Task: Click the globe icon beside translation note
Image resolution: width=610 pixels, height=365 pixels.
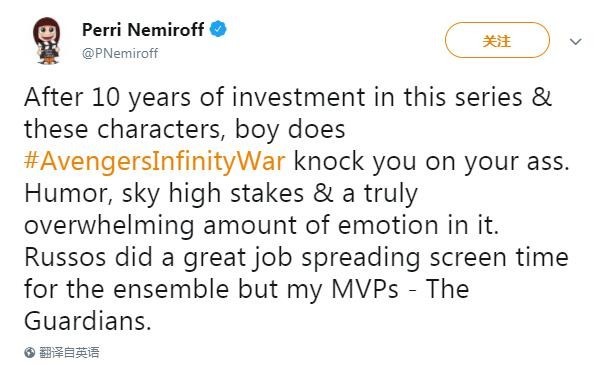Action: 30,353
